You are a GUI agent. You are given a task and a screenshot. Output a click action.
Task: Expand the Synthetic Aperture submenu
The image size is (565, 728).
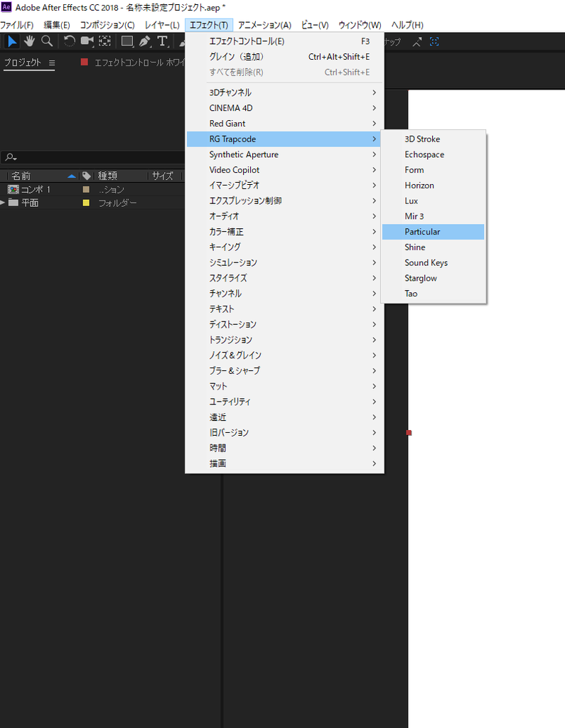[284, 154]
